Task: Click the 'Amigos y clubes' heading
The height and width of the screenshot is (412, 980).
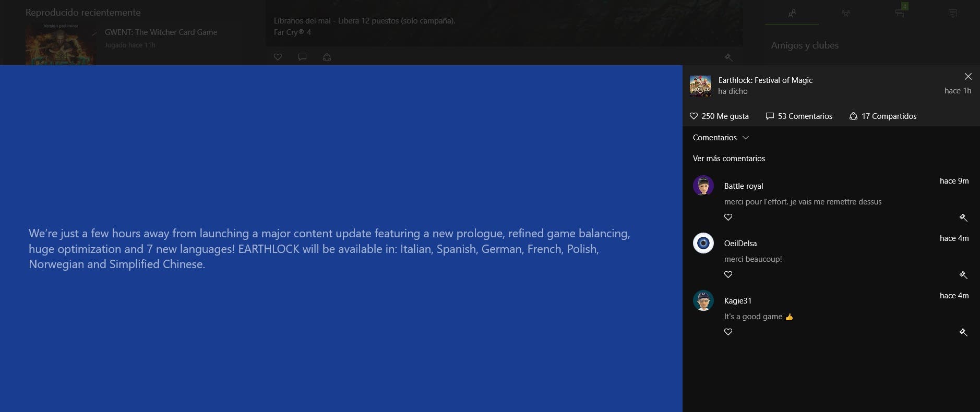Action: [805, 45]
